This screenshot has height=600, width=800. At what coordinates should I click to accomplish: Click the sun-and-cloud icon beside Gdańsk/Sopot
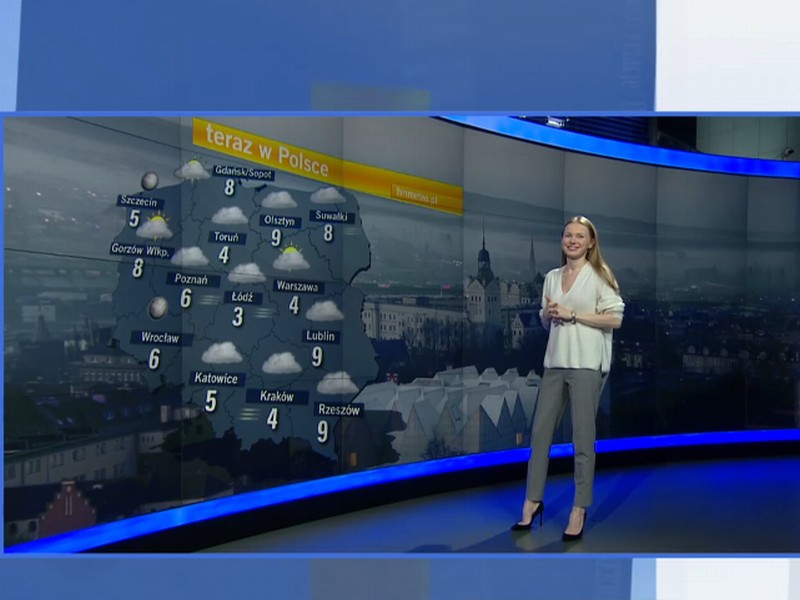(x=192, y=170)
